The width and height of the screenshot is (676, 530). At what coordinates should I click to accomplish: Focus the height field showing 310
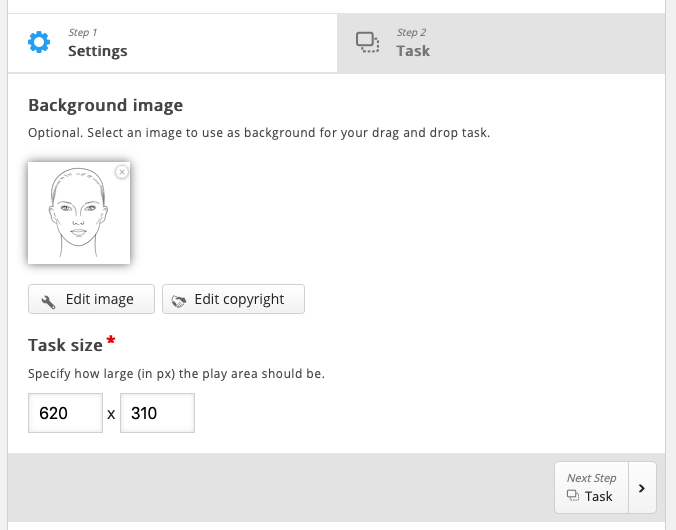click(x=157, y=413)
